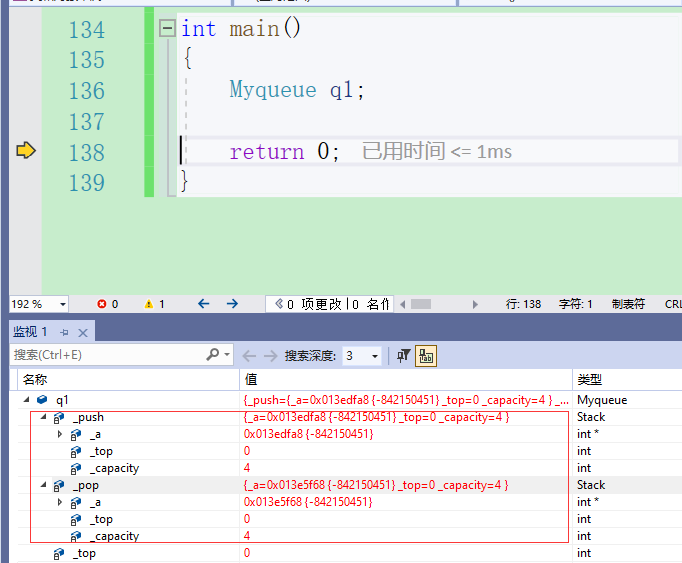Click the 类型 column header
This screenshot has width=682, height=563.
pyautogui.click(x=590, y=380)
